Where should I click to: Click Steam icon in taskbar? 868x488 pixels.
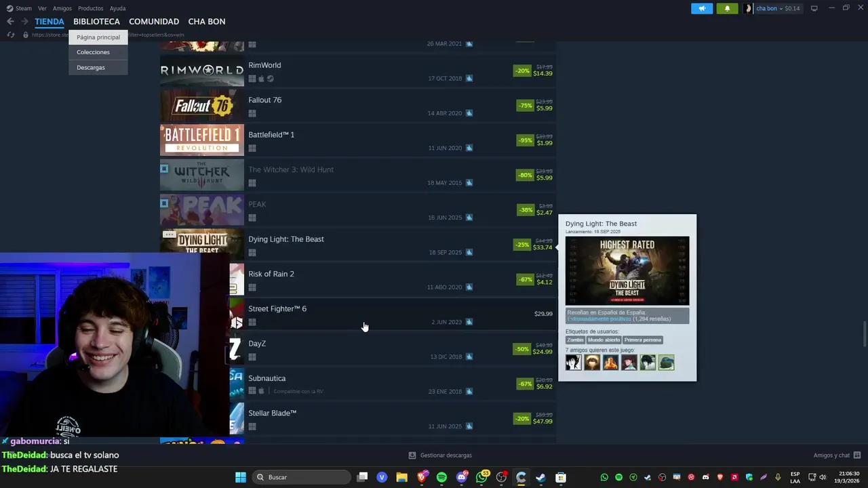(540, 477)
